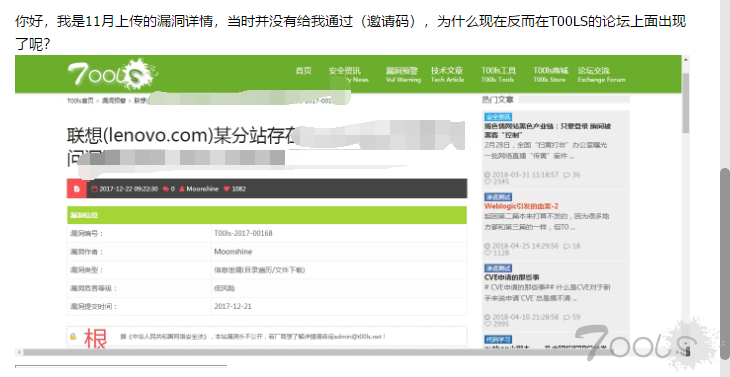The height and width of the screenshot is (377, 730).
Task: Click the comment icon showing 36
Action: 567,175
